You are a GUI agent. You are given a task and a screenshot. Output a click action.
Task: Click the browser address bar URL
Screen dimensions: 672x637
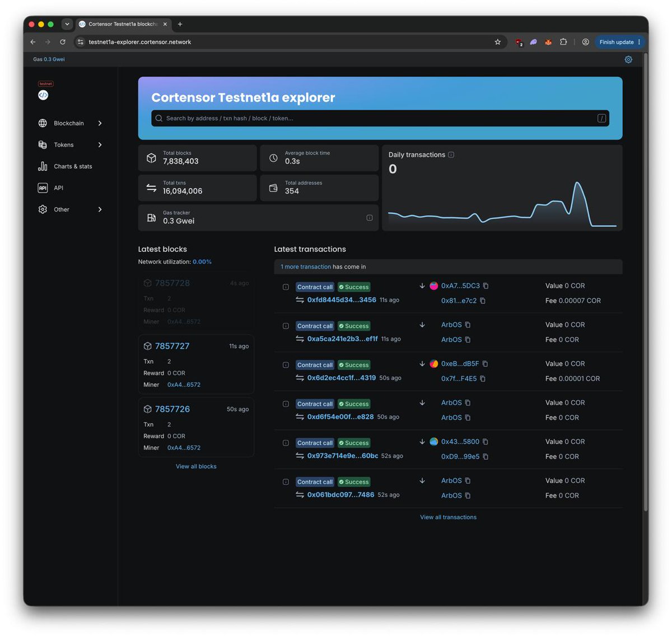pos(140,42)
